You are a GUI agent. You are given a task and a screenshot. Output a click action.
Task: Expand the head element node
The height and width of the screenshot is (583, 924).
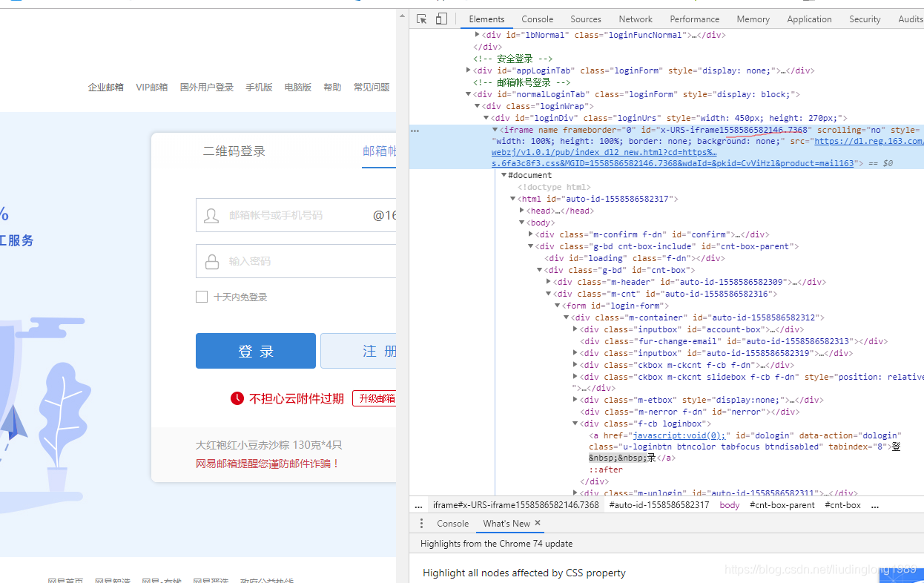coord(522,211)
